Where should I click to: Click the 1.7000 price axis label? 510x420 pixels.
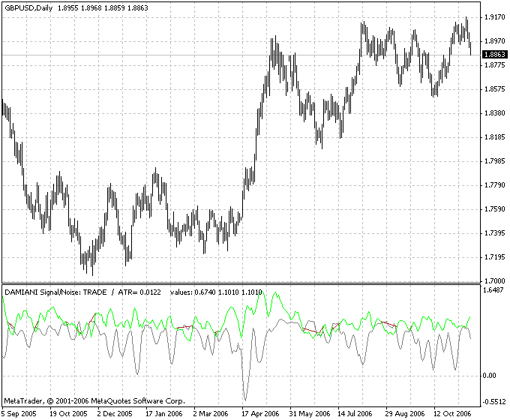pos(493,281)
